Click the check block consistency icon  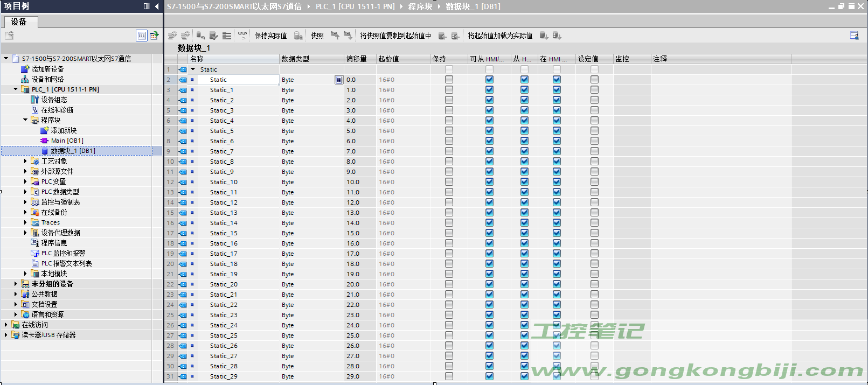(214, 36)
